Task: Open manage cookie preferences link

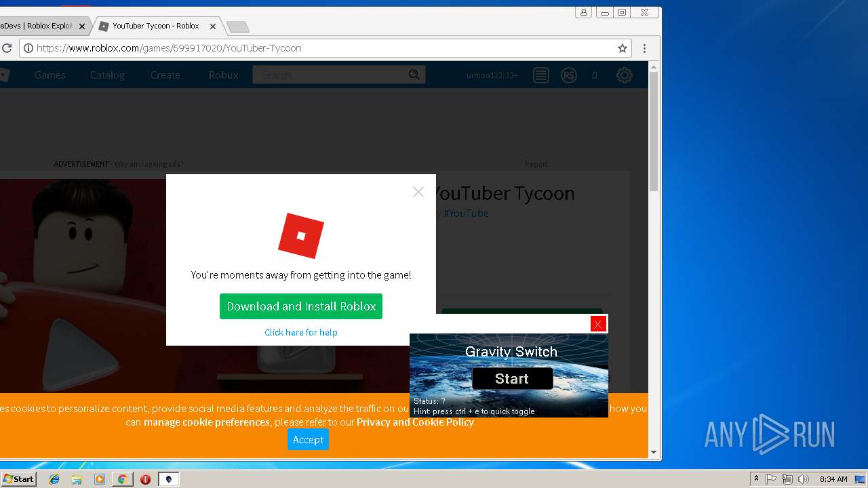Action: pos(207,422)
